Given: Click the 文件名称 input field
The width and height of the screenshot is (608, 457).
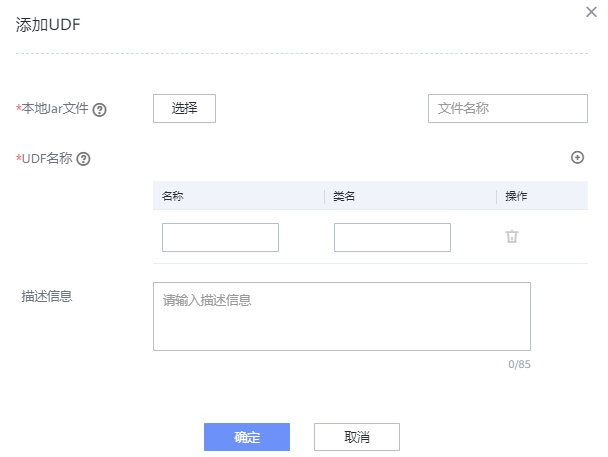Looking at the screenshot, I should pyautogui.click(x=507, y=108).
